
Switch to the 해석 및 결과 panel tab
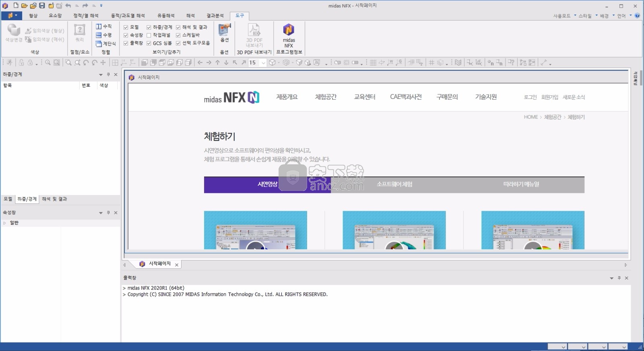tap(54, 199)
